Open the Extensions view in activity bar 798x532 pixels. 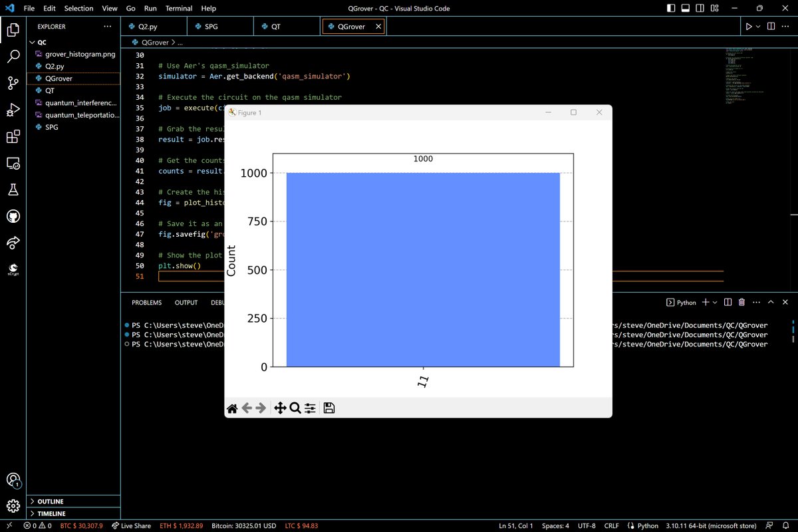[13, 136]
